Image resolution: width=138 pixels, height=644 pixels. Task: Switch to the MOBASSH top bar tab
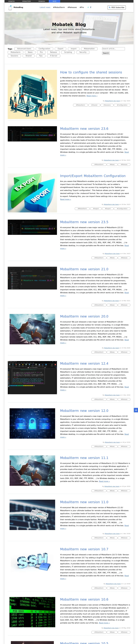[42, 1]
